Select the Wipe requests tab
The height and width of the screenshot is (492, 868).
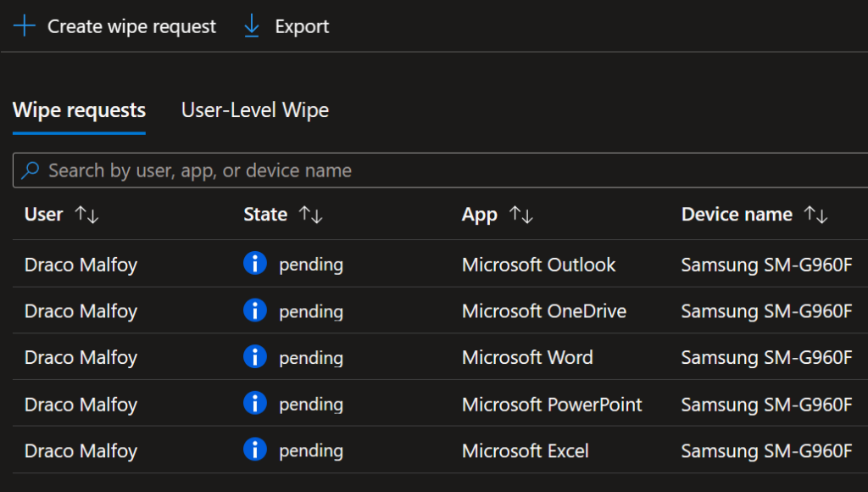(x=79, y=110)
